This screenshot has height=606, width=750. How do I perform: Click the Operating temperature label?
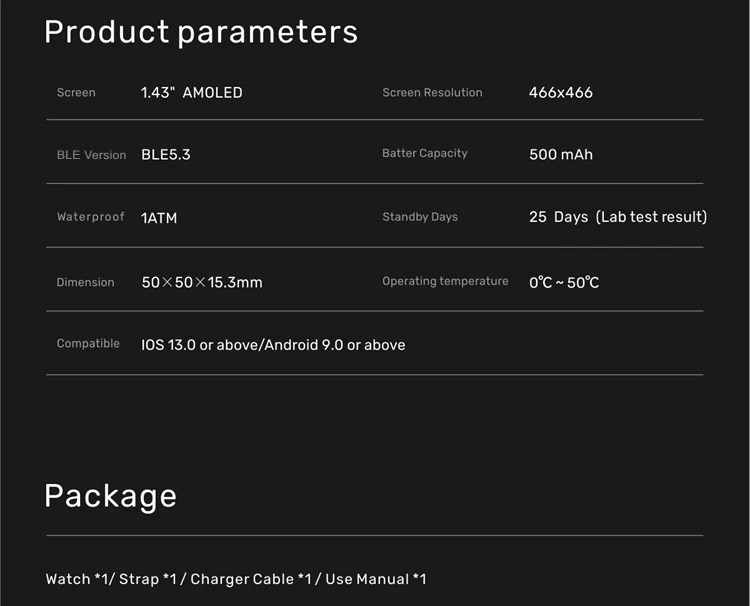pos(445,282)
